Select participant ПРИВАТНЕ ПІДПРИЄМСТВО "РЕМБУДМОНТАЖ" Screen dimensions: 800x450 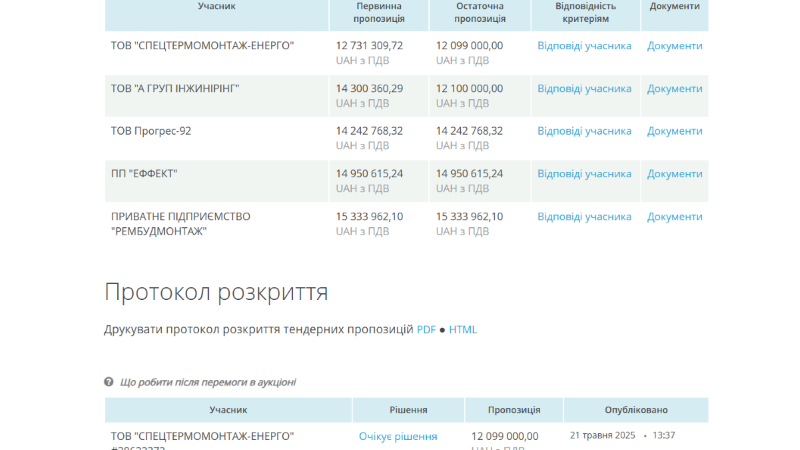coord(181,223)
